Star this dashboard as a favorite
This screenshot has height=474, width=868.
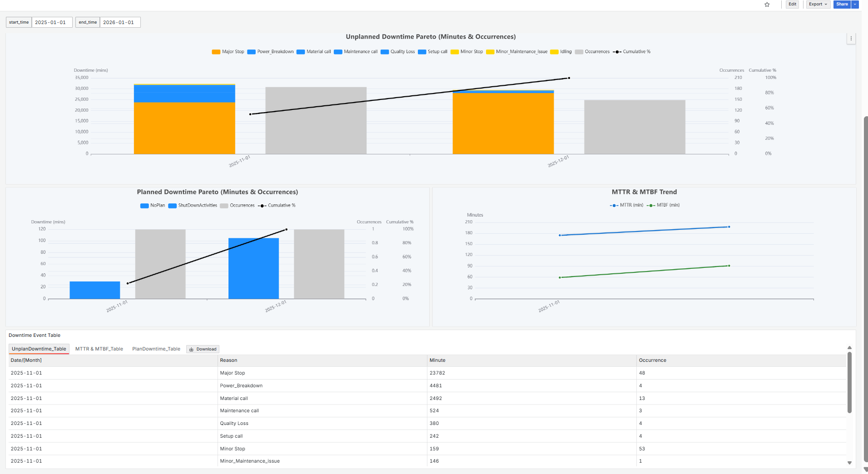(767, 5)
